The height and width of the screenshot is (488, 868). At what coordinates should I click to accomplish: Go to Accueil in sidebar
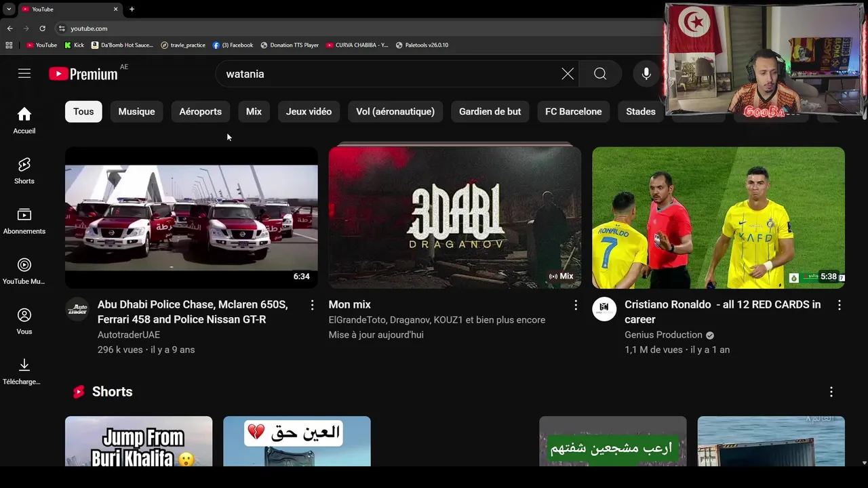click(x=24, y=121)
